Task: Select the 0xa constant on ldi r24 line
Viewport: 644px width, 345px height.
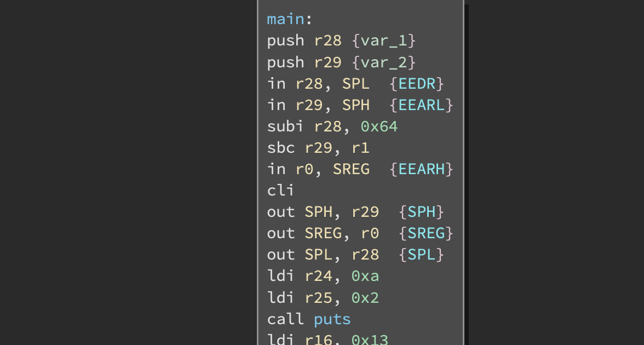Action: pos(365,277)
